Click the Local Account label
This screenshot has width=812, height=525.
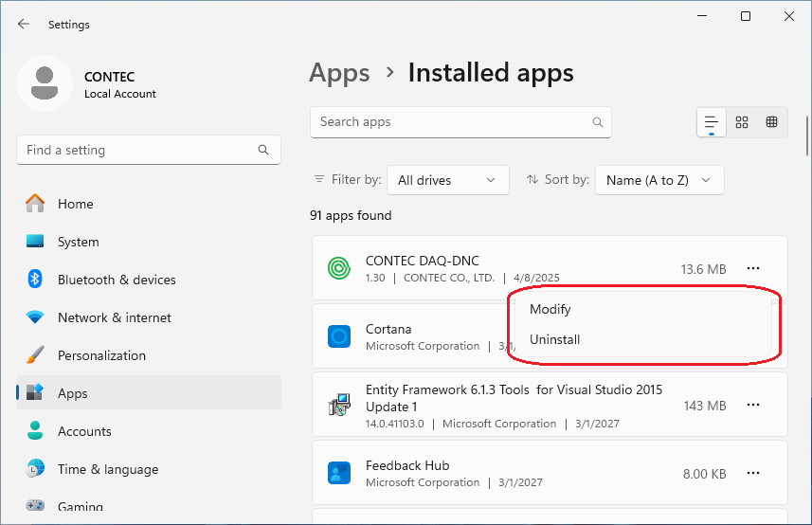pyautogui.click(x=120, y=94)
